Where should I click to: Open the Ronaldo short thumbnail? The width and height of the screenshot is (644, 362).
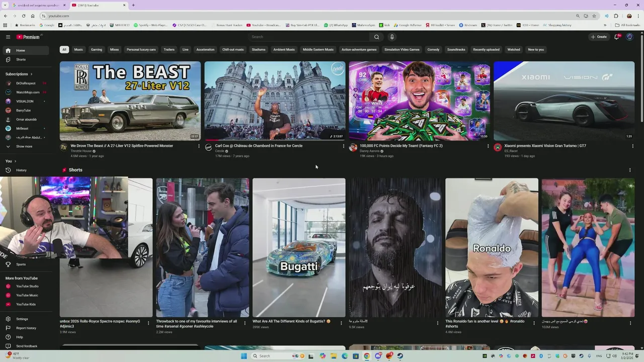(x=492, y=247)
